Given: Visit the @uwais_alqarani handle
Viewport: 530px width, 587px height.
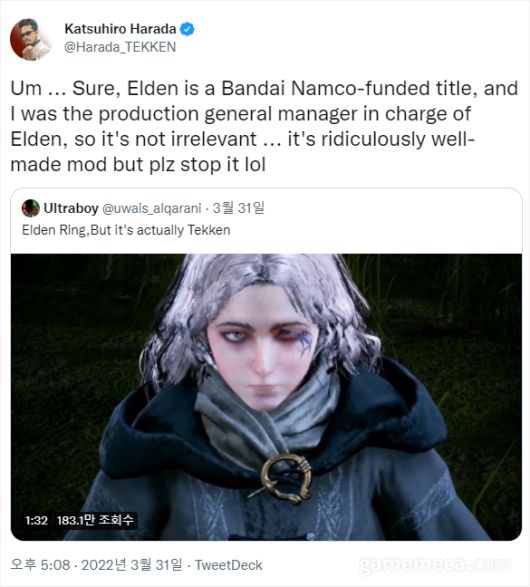Looking at the screenshot, I should click(x=152, y=208).
